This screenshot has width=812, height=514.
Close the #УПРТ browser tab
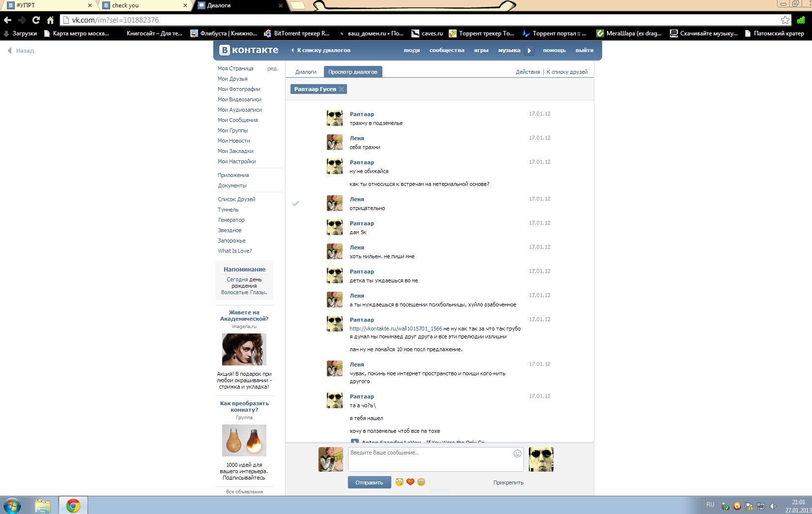[x=90, y=5]
